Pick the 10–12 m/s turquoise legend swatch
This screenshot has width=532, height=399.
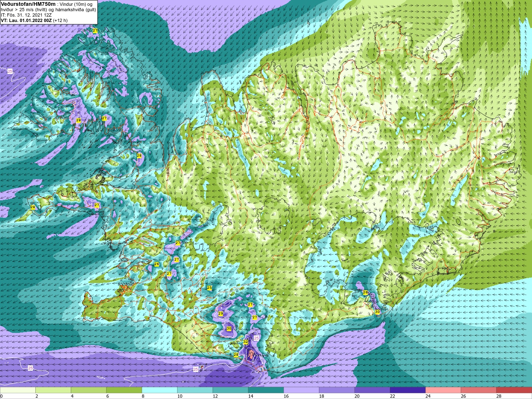tap(195, 390)
